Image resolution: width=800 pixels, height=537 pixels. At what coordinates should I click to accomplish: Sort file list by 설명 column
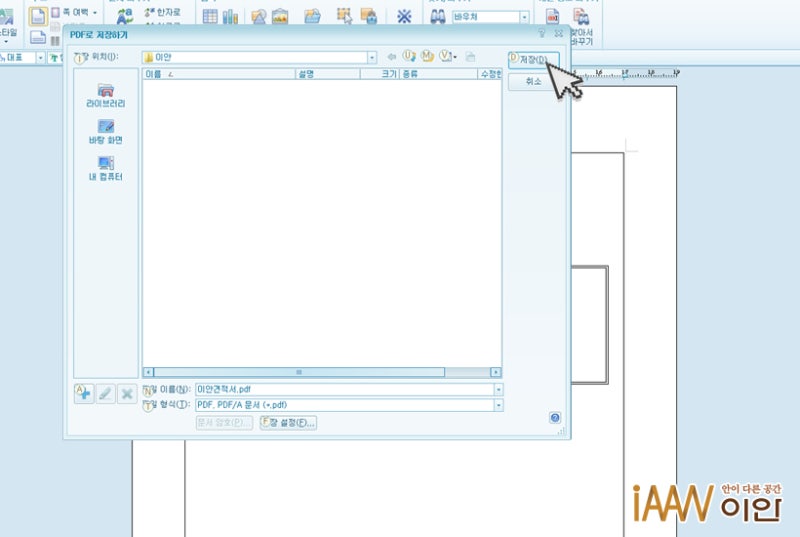pos(328,74)
